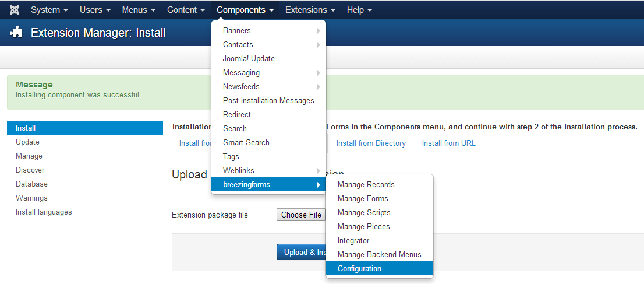Image resolution: width=644 pixels, height=284 pixels.
Task: Click 'Installing component was successful.' message text
Action: pos(79,95)
